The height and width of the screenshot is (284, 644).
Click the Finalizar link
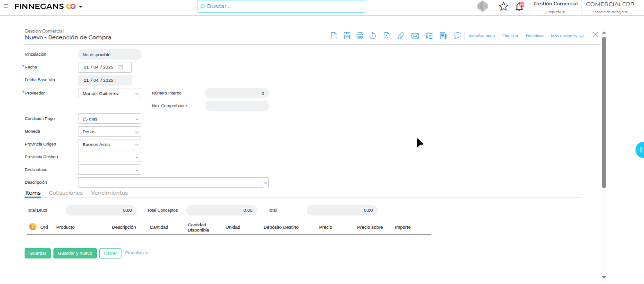pos(510,36)
